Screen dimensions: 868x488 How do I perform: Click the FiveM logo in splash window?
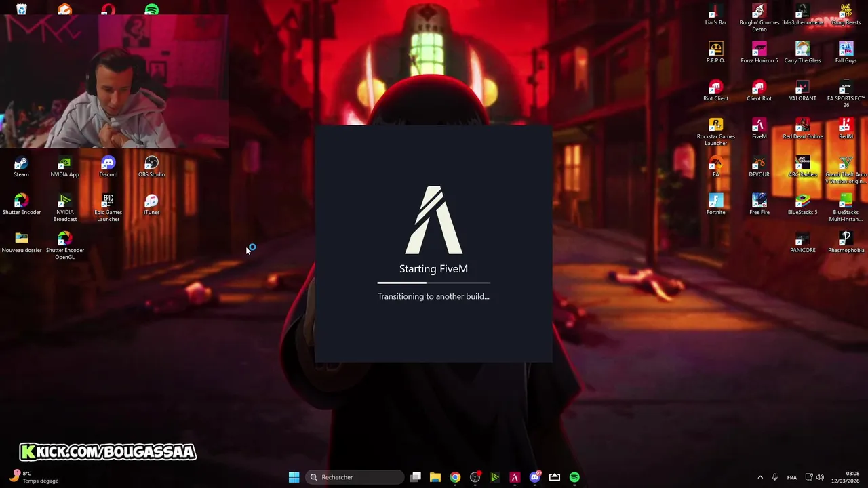click(x=434, y=220)
